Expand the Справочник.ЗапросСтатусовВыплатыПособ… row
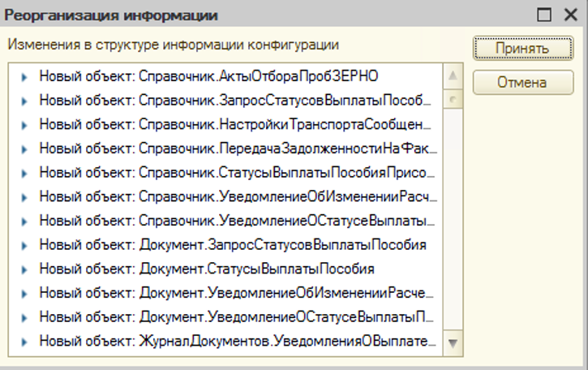 pyautogui.click(x=24, y=101)
